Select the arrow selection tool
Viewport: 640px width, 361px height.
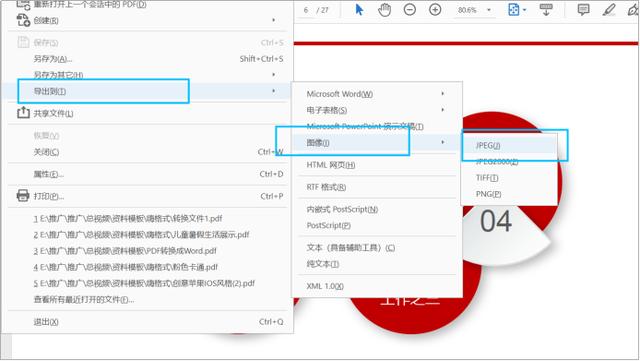(359, 9)
